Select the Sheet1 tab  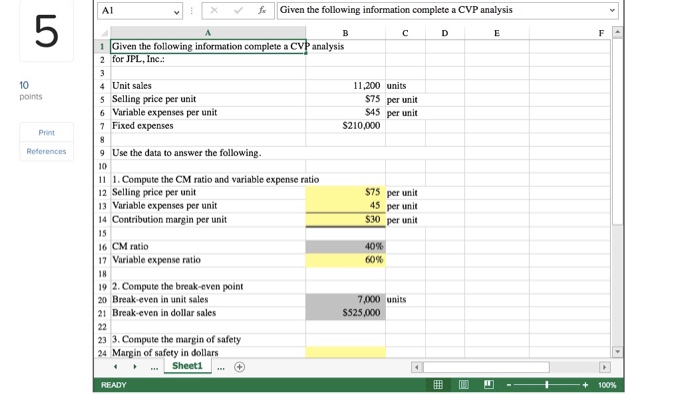pos(188,366)
